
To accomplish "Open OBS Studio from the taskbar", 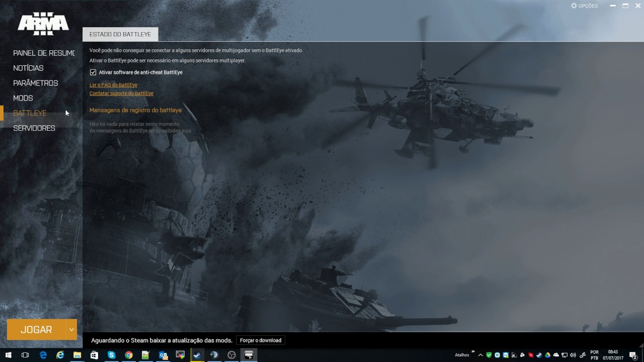I will (x=231, y=355).
